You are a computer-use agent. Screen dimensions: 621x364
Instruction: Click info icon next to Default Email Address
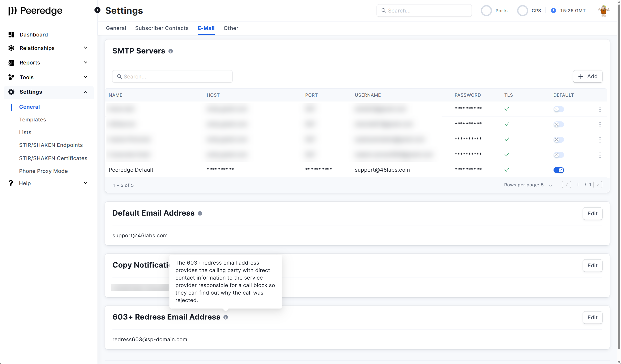pyautogui.click(x=200, y=213)
